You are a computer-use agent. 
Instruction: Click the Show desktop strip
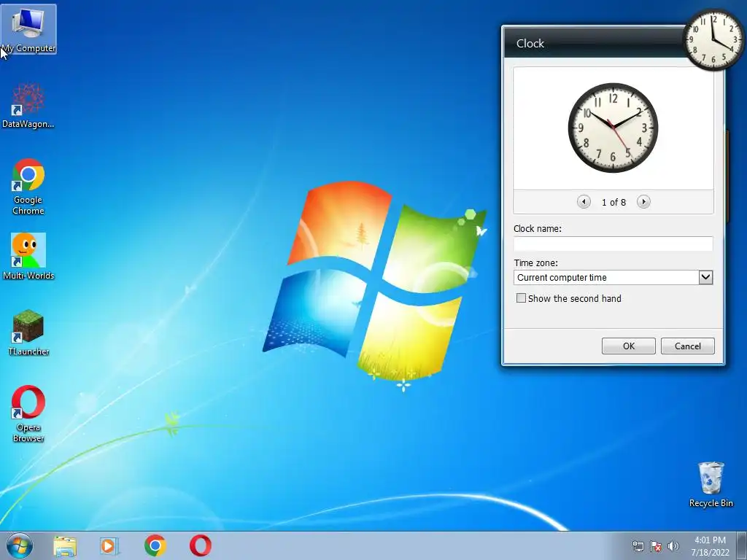tap(742, 546)
